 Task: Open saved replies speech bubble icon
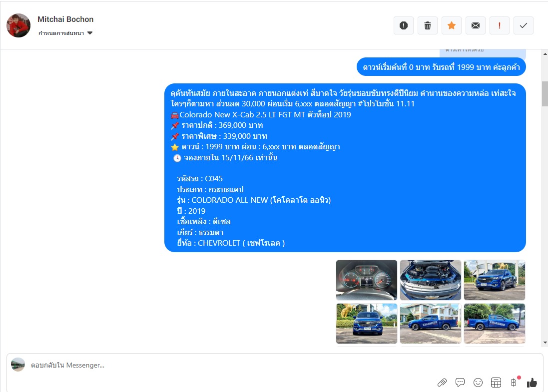coord(460,383)
